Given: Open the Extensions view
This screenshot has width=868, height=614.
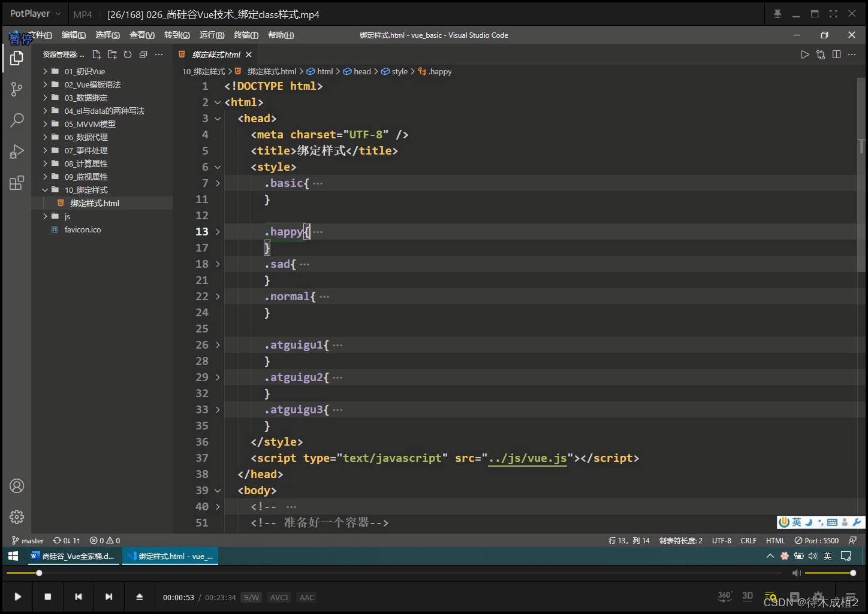Looking at the screenshot, I should coord(17,183).
